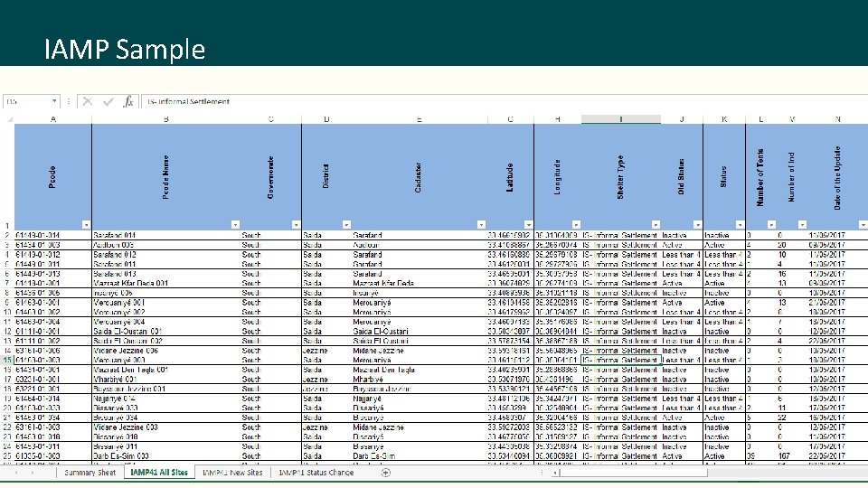Open the Shelter Type filter dropdown
This screenshot has width=868, height=488.
tap(656, 225)
